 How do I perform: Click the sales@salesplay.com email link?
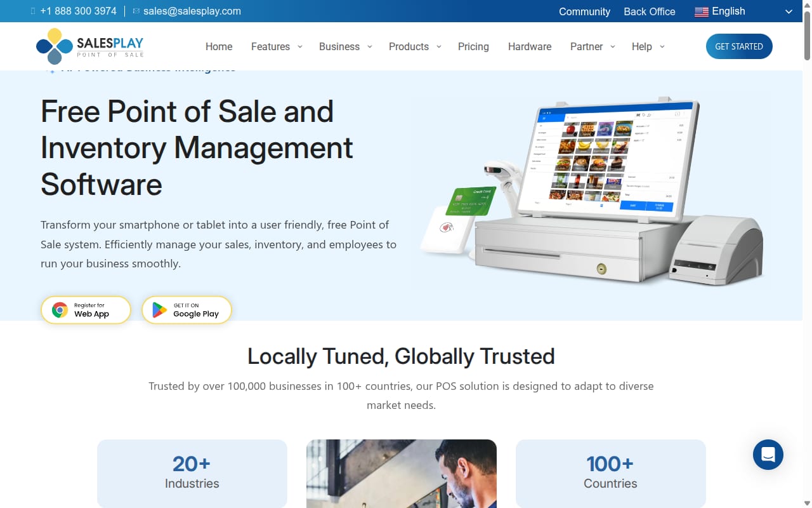pos(192,11)
